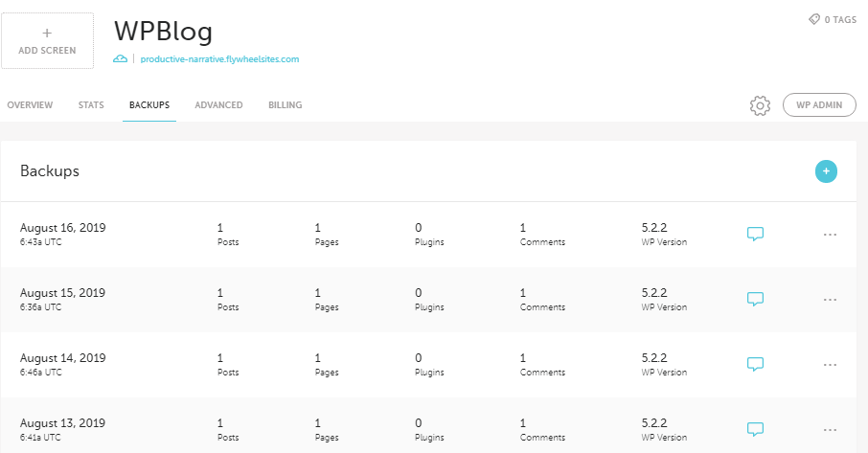The width and height of the screenshot is (868, 453).
Task: Switch to the Stats tab
Action: coord(91,104)
